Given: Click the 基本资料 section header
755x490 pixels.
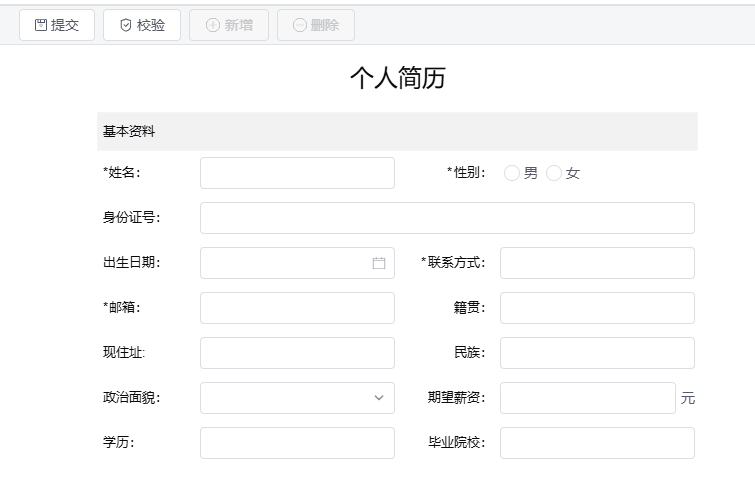Looking at the screenshot, I should [x=397, y=131].
